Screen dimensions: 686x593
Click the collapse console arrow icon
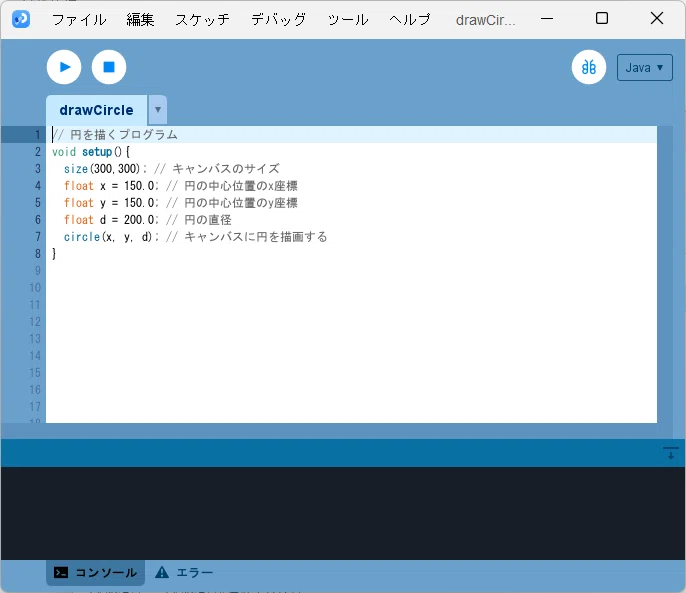[x=670, y=453]
